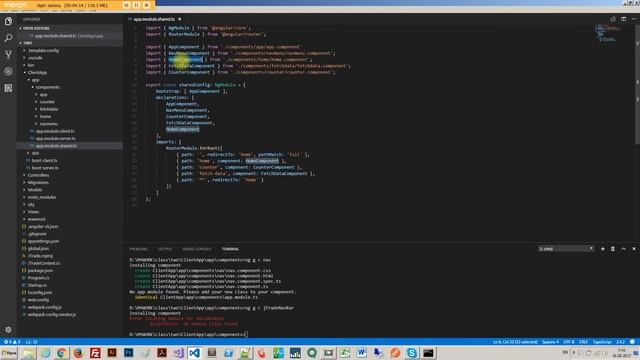Image resolution: width=640 pixels, height=360 pixels.
Task: Change file encoding via UTF-8 status item
Action: pyautogui.click(x=569, y=342)
